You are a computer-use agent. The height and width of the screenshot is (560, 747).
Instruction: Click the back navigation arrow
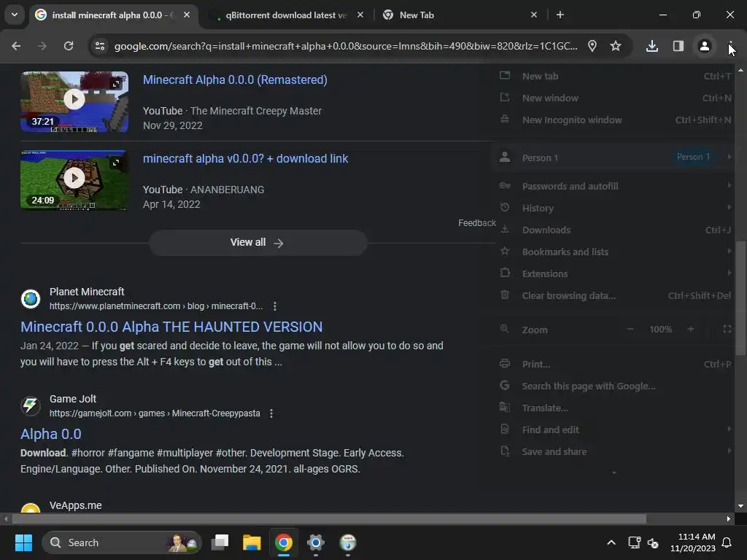point(16,46)
